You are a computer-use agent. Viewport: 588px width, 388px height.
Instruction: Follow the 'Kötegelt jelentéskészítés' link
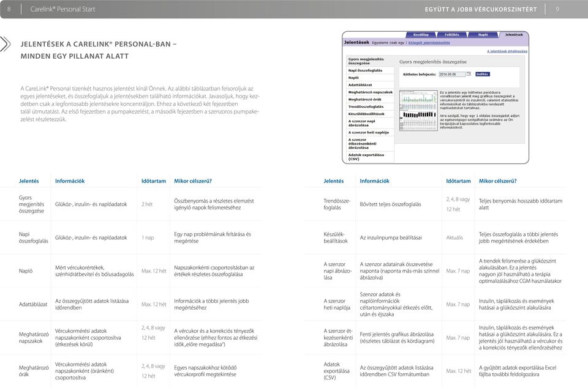coord(429,43)
